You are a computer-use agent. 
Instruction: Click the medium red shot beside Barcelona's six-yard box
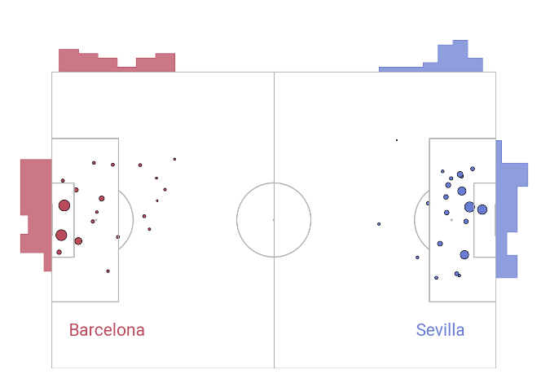(x=78, y=240)
